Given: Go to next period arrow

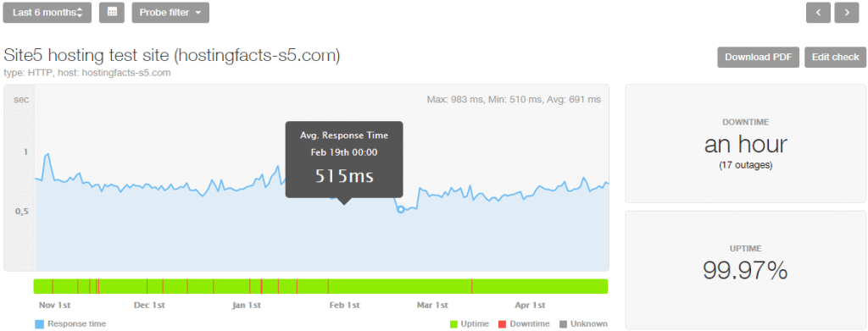Looking at the screenshot, I should click(847, 13).
